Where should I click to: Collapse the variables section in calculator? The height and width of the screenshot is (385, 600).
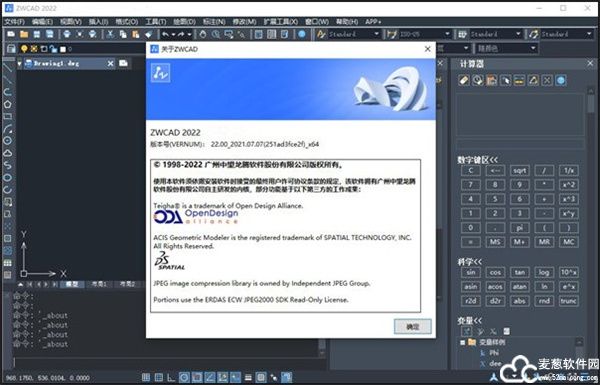click(x=470, y=320)
